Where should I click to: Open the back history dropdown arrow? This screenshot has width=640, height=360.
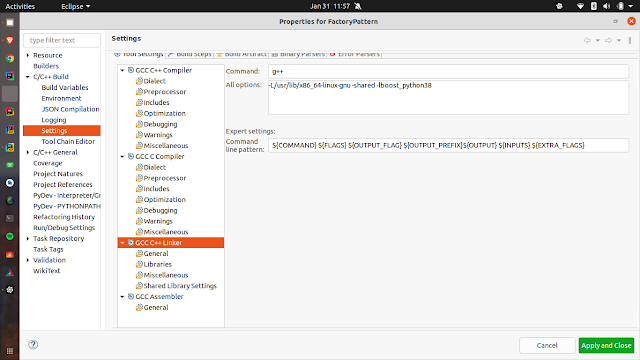click(598, 40)
